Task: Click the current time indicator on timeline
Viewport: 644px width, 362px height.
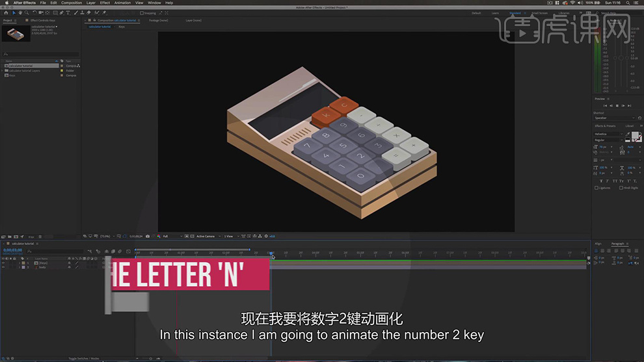Action: pyautogui.click(x=271, y=253)
